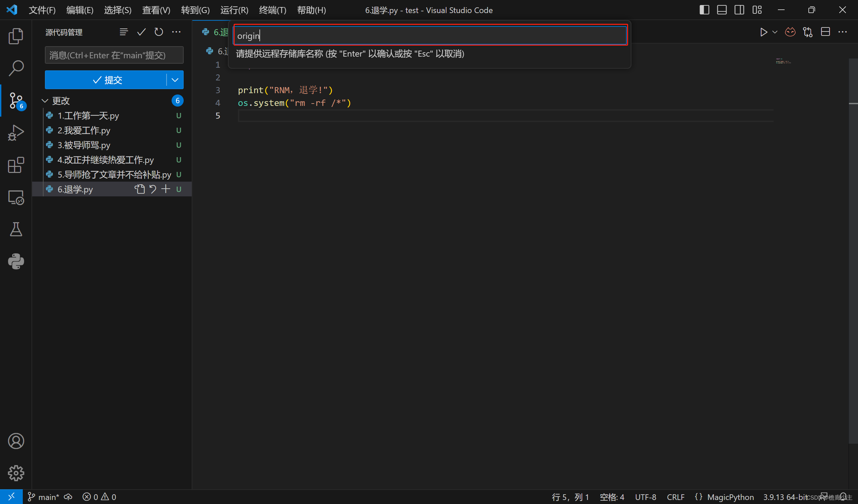Viewport: 858px width, 504px height.
Task: Toggle panel layout button
Action: pos(722,10)
